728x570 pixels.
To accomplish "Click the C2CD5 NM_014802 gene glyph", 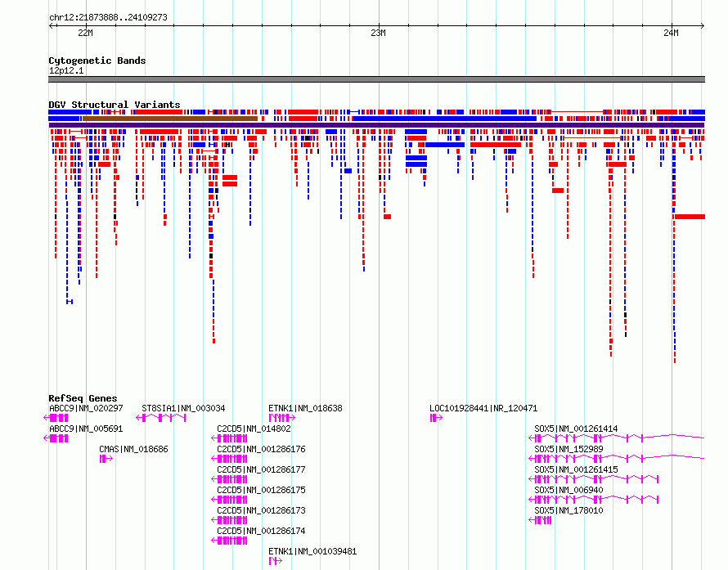I will click(x=229, y=438).
